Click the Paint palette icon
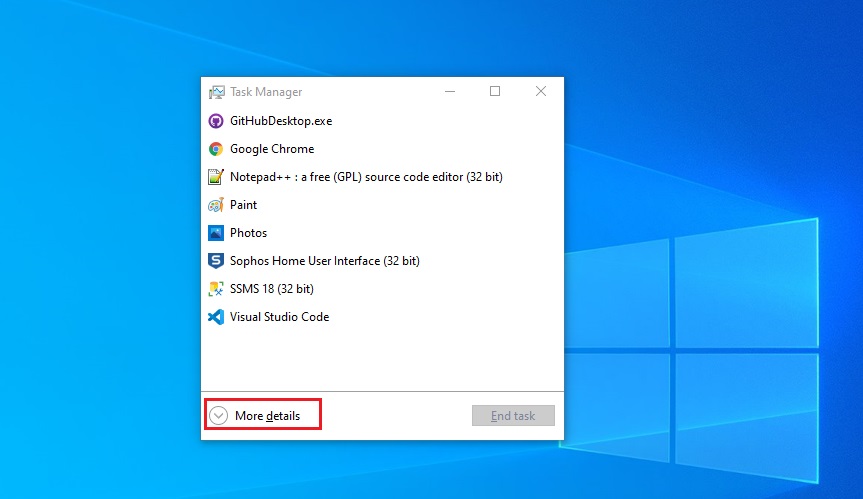The width and height of the screenshot is (863, 499). pyautogui.click(x=216, y=205)
